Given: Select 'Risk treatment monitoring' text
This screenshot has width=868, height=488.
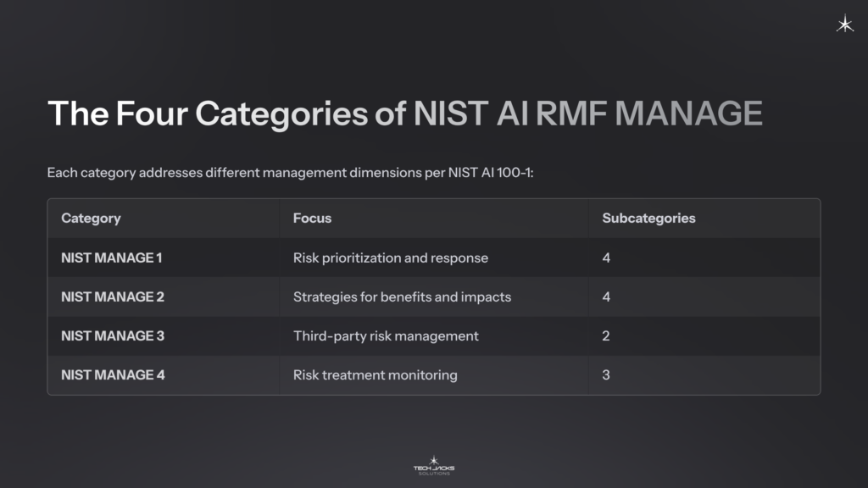Looking at the screenshot, I should coord(375,374).
